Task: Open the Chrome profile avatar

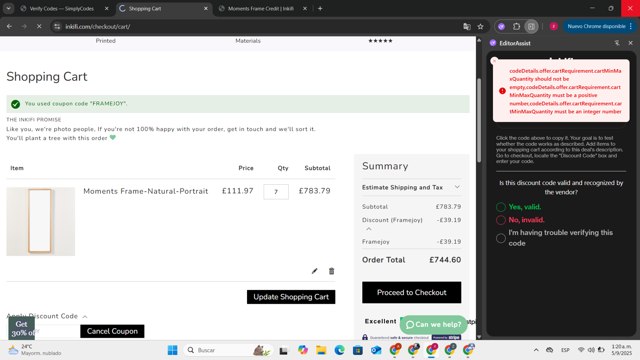Action: 553,27
